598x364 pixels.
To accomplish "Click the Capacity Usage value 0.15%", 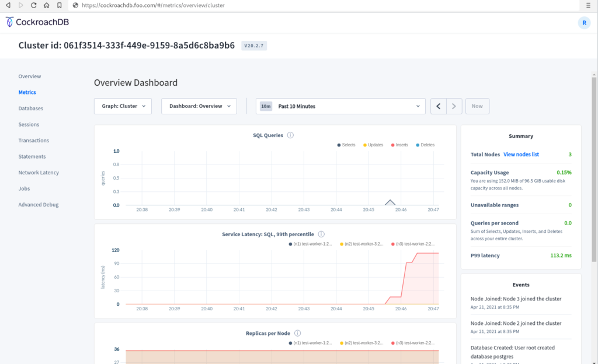I will click(x=564, y=173).
